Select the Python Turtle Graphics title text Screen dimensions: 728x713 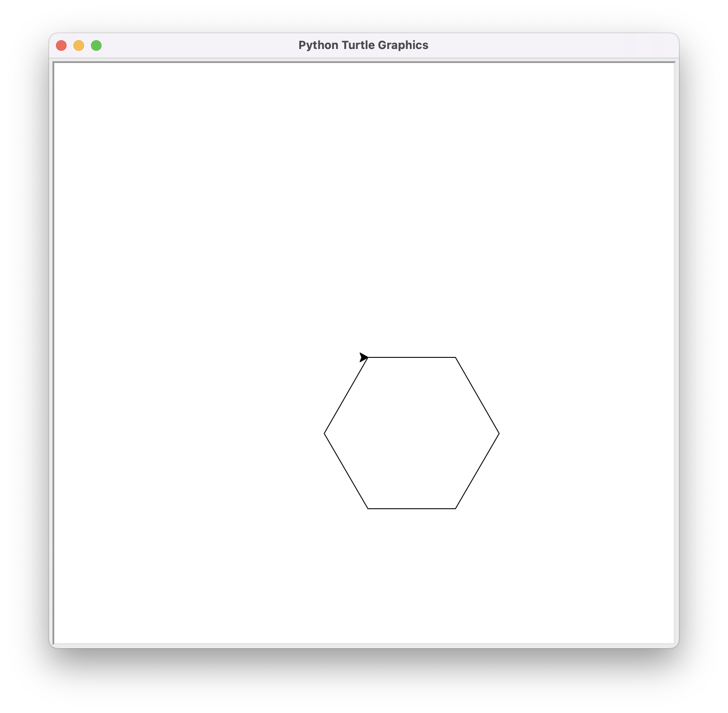363,44
